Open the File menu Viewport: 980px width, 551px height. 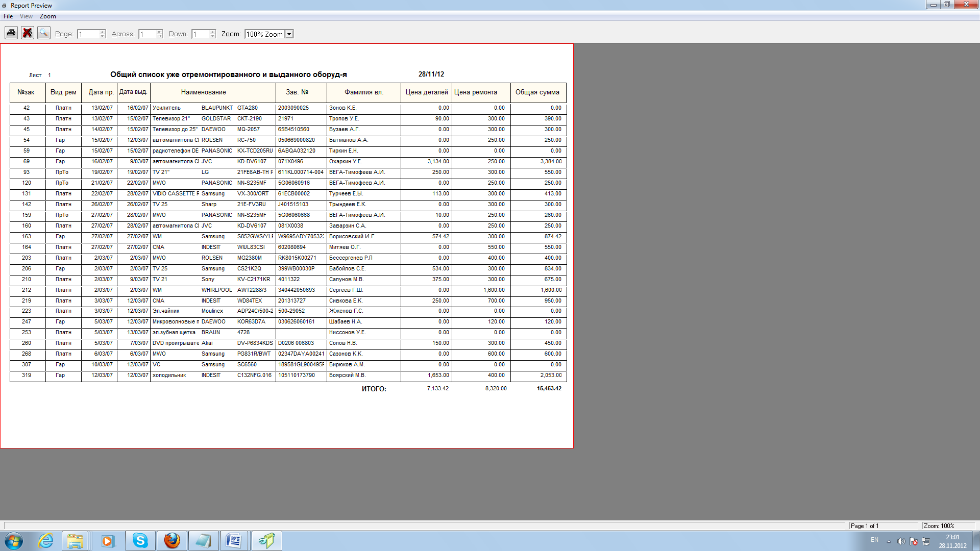[x=8, y=16]
